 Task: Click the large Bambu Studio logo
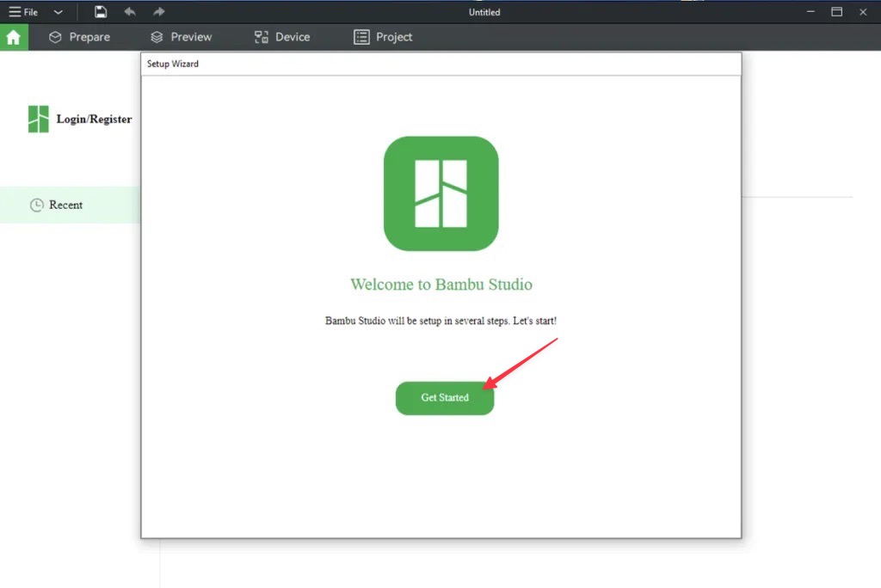440,193
